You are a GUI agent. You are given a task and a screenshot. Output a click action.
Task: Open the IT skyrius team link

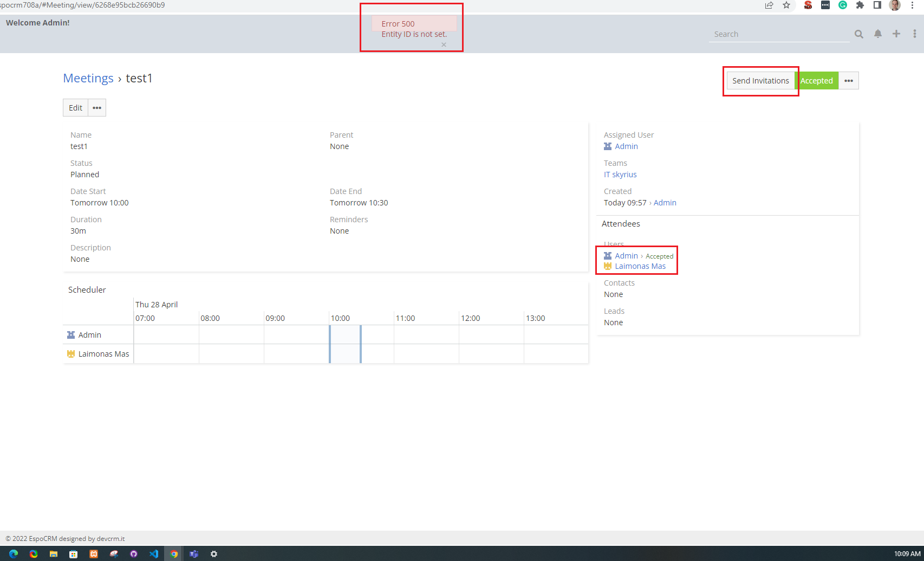point(620,175)
